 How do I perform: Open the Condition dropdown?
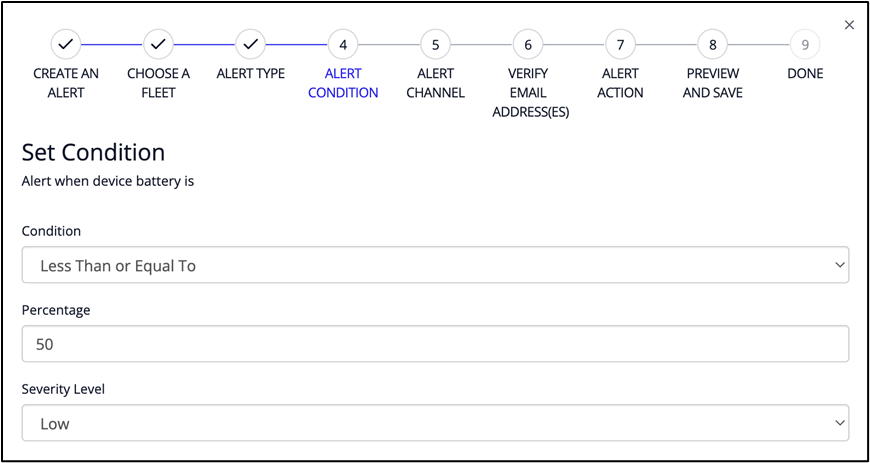pos(435,266)
